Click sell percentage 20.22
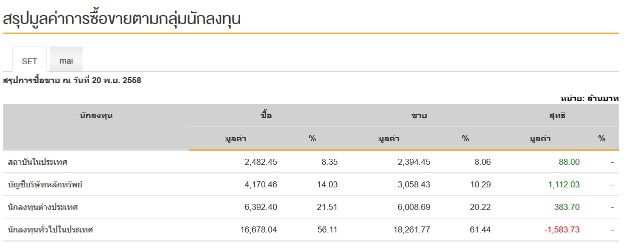The width and height of the screenshot is (644, 252). pos(481,207)
